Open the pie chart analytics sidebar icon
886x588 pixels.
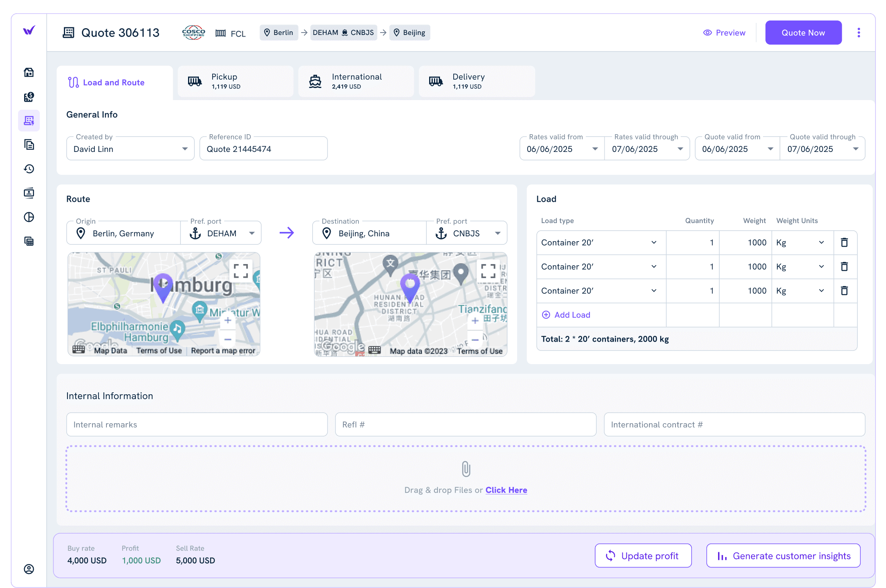point(29,217)
